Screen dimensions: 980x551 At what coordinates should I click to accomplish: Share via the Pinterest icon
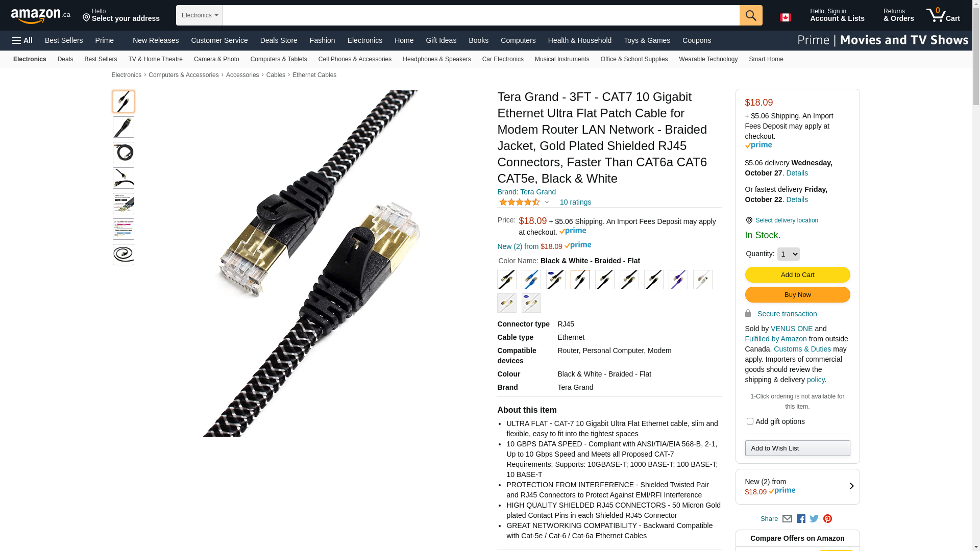[827, 519]
